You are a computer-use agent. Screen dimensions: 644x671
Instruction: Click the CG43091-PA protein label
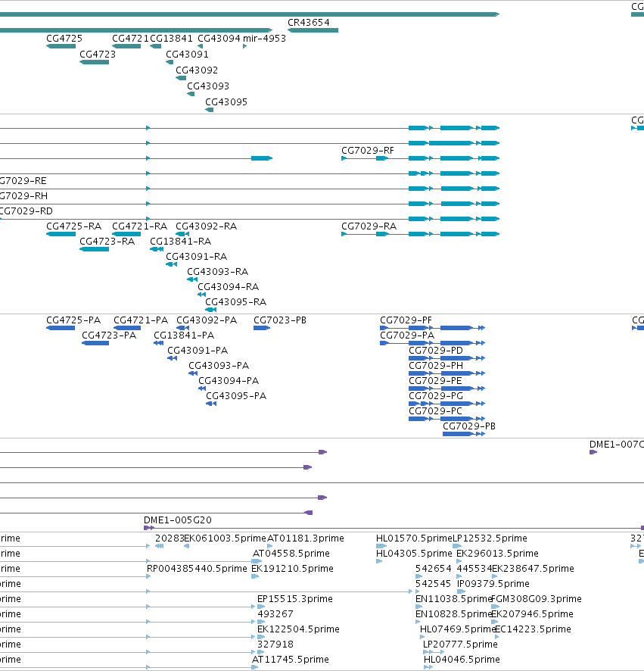coord(198,351)
